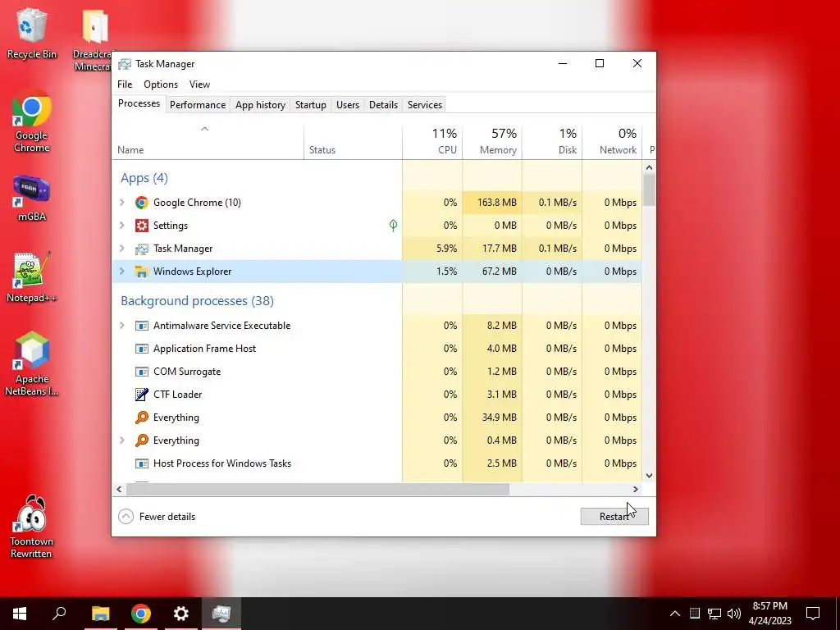Click the horizontal scrollbar thumb
The height and width of the screenshot is (630, 840).
click(x=317, y=489)
